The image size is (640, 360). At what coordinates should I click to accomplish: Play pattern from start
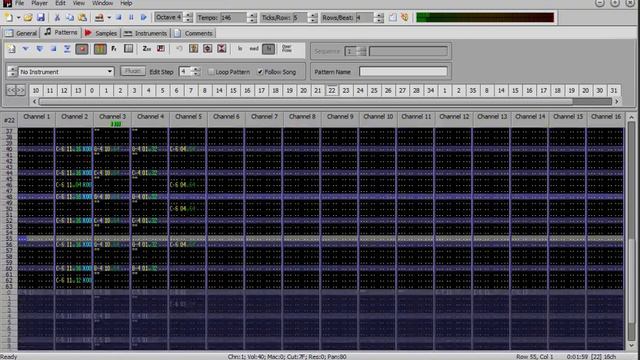pos(40,49)
